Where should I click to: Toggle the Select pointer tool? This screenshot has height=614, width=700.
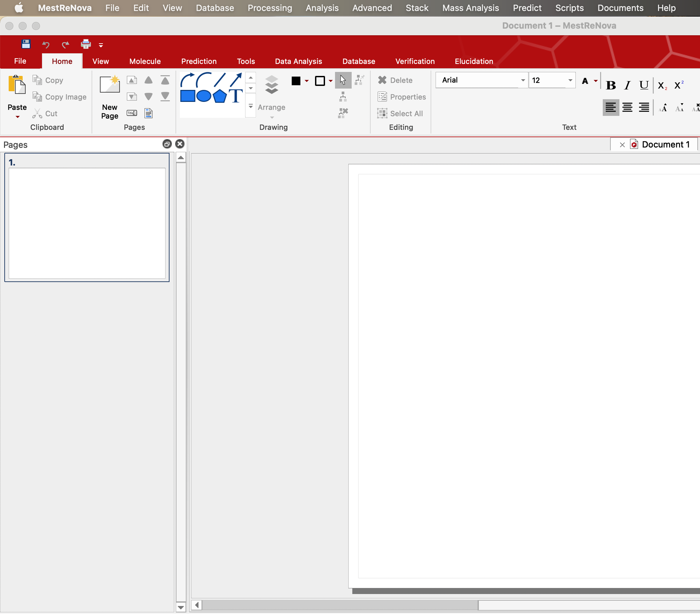tap(343, 81)
